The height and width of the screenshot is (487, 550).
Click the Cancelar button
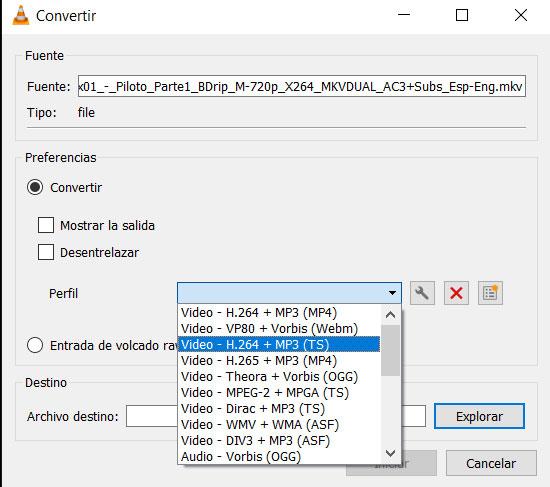click(x=491, y=463)
